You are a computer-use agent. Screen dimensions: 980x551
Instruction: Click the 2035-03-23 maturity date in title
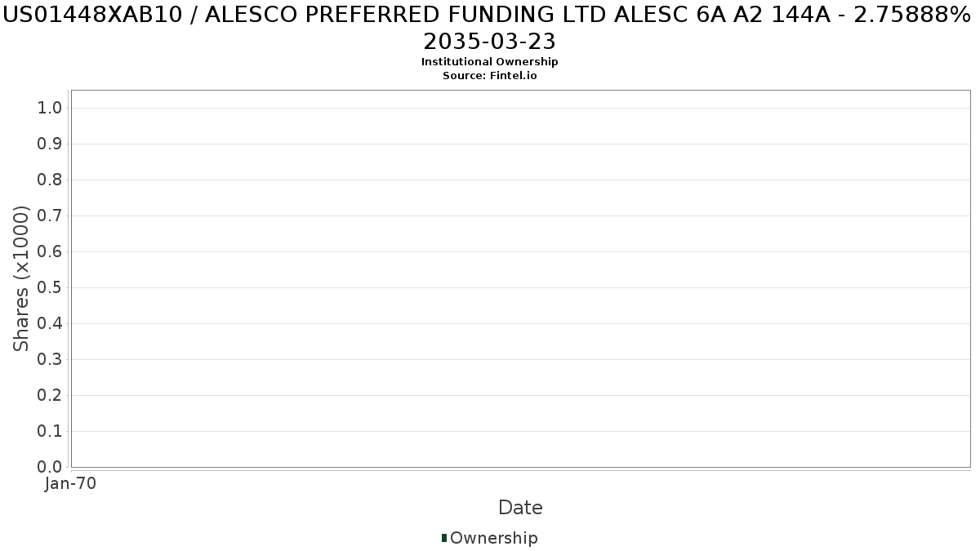pyautogui.click(x=490, y=41)
